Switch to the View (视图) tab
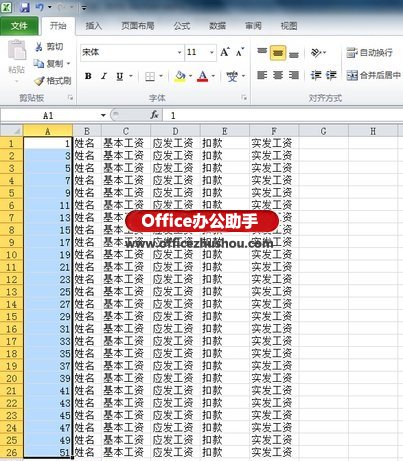Viewport: 403px width, 461px height. tap(289, 26)
